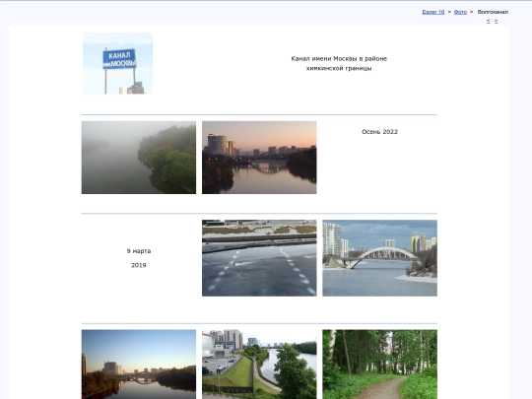Click the text '2019' under 9 марта

point(139,265)
